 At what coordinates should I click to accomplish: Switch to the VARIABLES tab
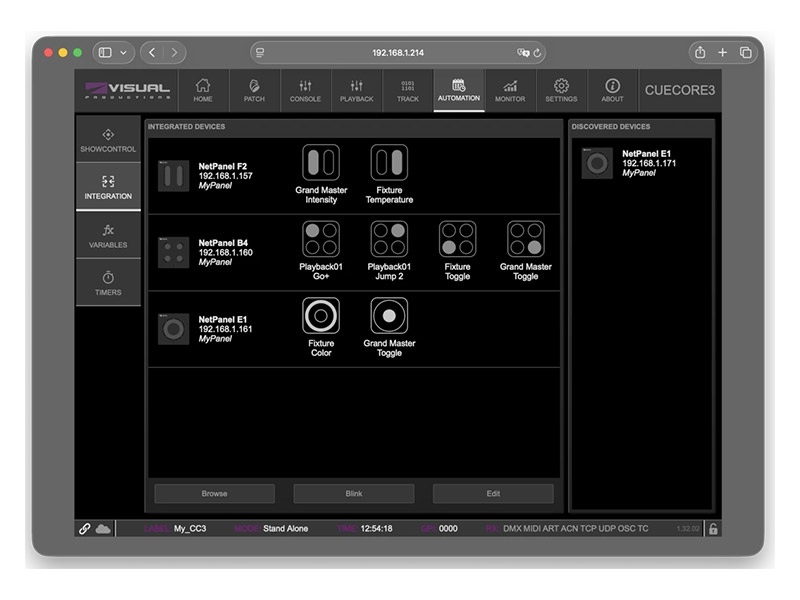pos(108,233)
